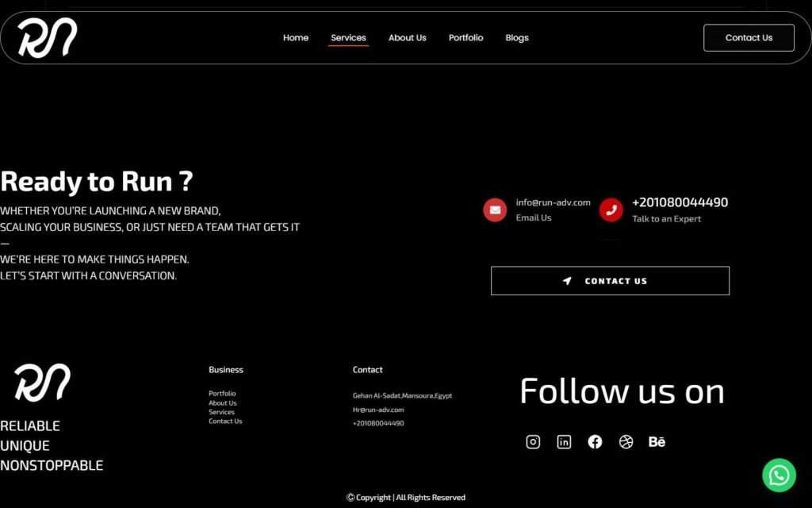Click the large CONTACT US arrow button
Viewport: 812px width, 508px height.
pyautogui.click(x=610, y=281)
